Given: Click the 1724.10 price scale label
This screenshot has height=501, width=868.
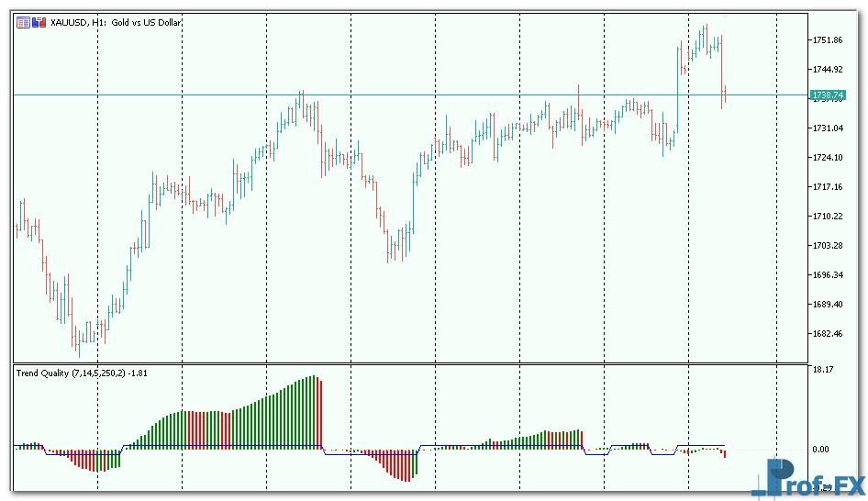Looking at the screenshot, I should (x=828, y=158).
